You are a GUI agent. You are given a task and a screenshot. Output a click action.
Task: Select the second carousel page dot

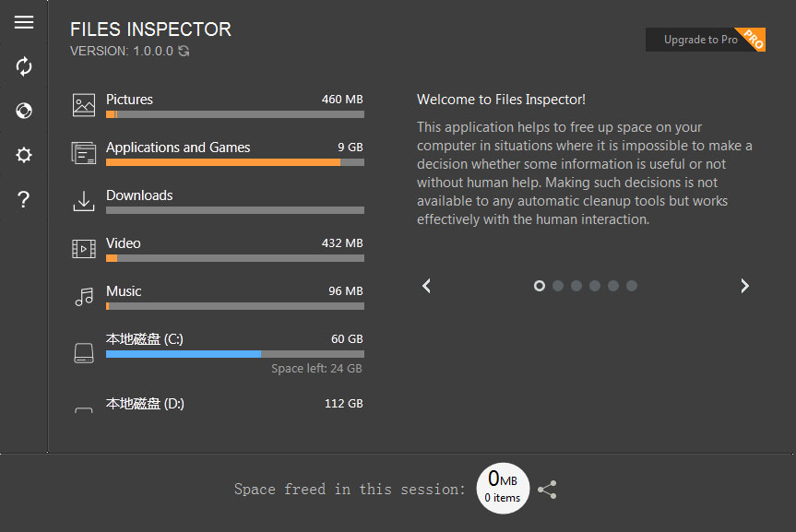click(558, 286)
